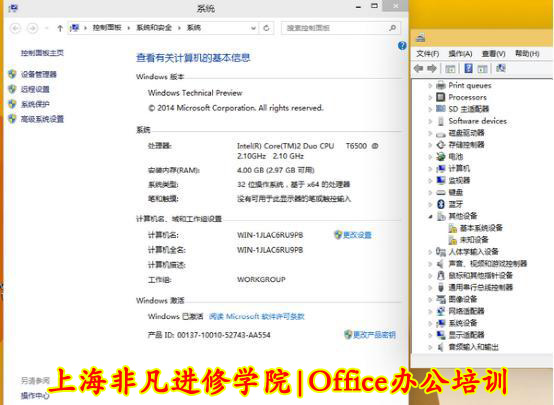The height and width of the screenshot is (405, 554).
Task: Expand the 电池 node
Action: click(x=430, y=157)
